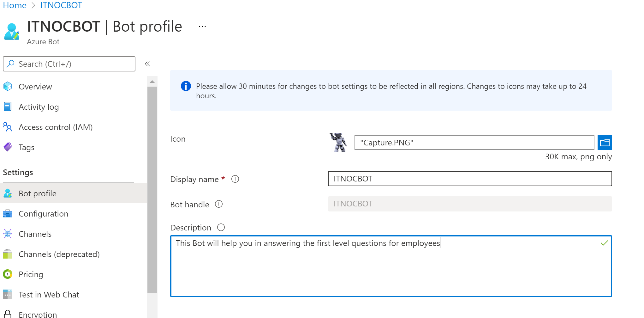644x318 pixels.
Task: Open the Activity log
Action: coord(39,107)
